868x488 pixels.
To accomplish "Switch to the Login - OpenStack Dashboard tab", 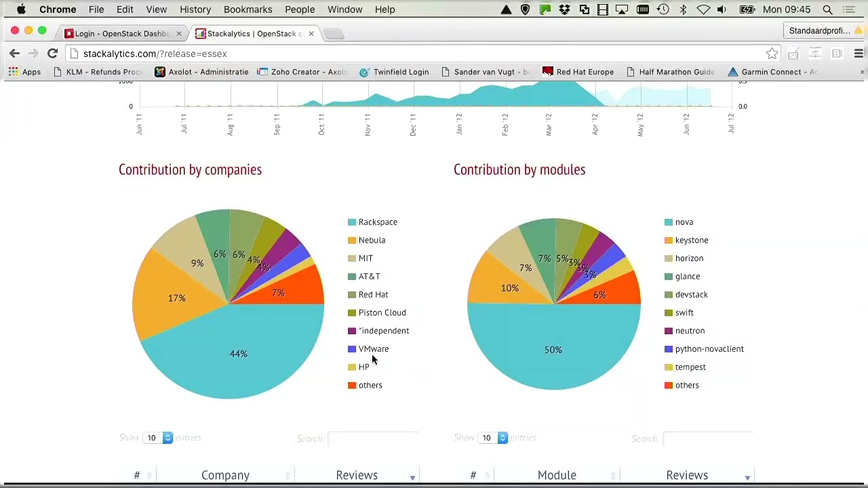I will pos(122,33).
